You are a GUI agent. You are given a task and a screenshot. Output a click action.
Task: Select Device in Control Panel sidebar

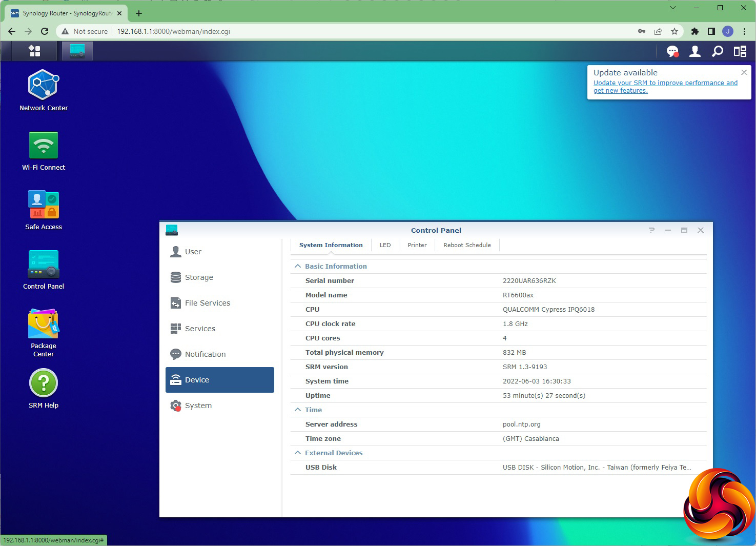coord(220,380)
